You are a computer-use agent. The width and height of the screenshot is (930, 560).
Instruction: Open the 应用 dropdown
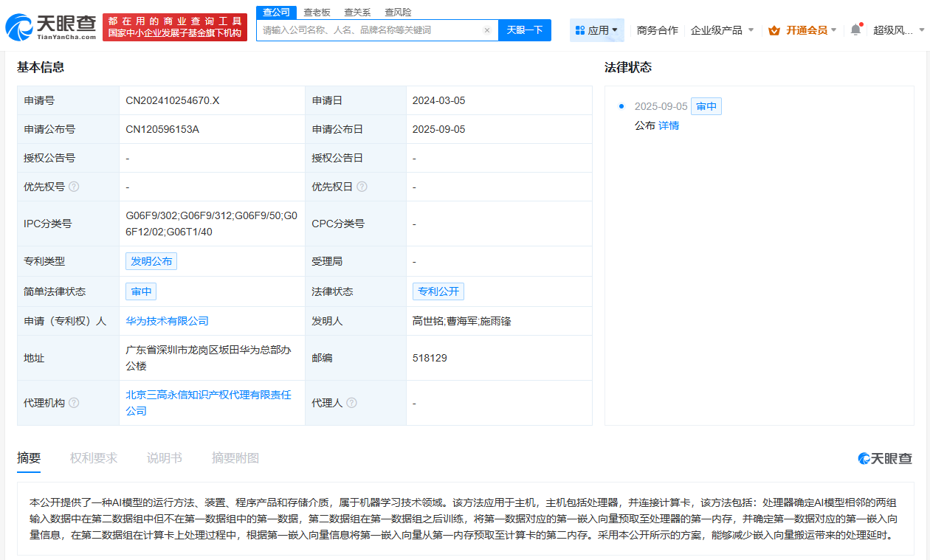(596, 30)
